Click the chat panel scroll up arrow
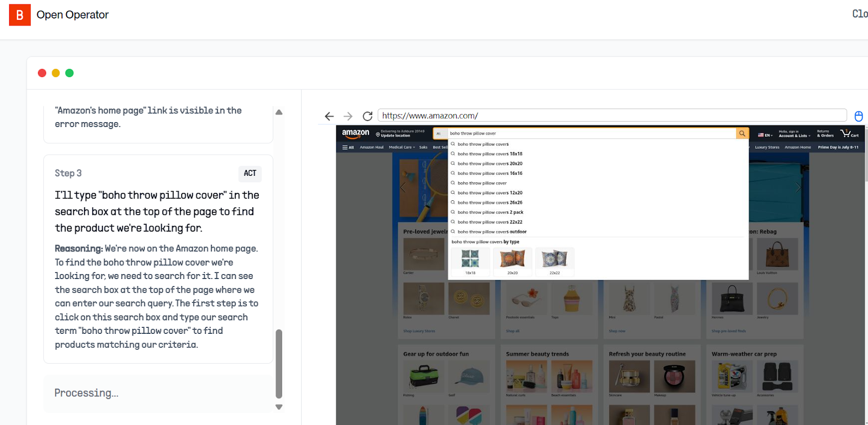868x425 pixels. pos(279,112)
